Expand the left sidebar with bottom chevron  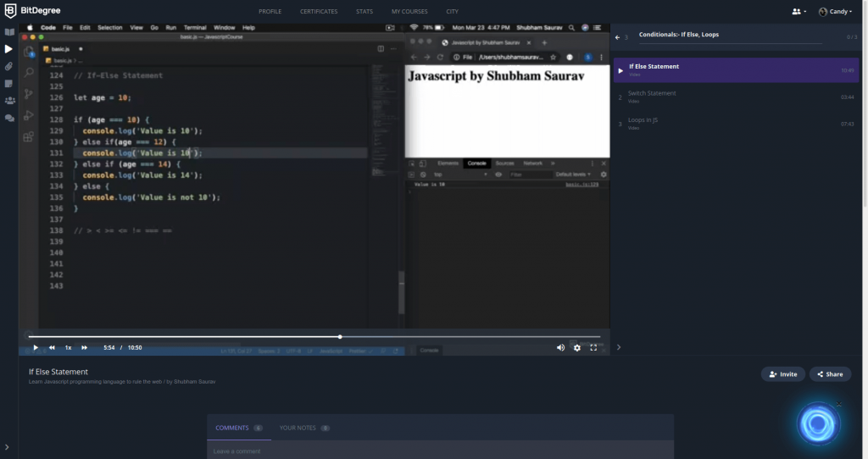(x=7, y=447)
